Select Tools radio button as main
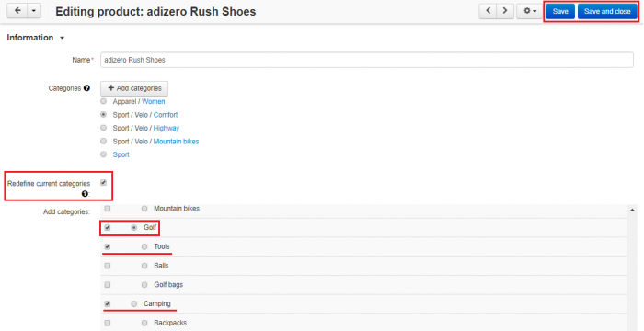 click(144, 246)
